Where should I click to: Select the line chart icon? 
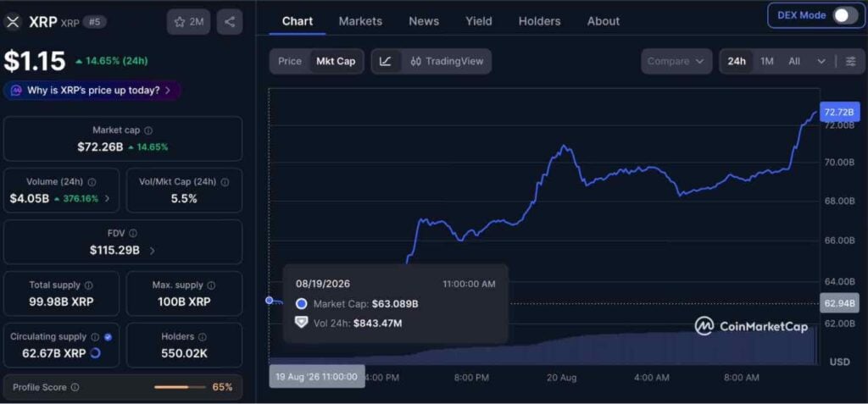[x=386, y=62]
